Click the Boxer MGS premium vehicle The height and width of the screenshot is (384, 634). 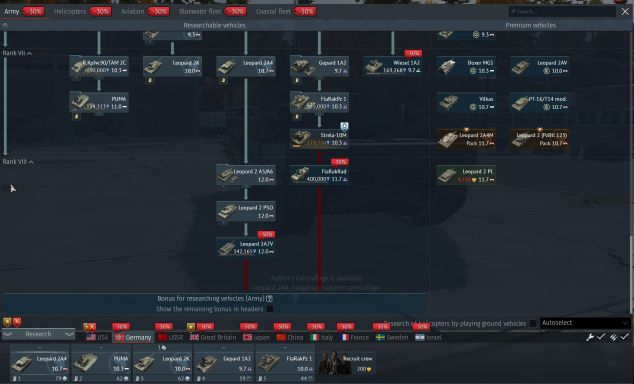click(x=466, y=67)
